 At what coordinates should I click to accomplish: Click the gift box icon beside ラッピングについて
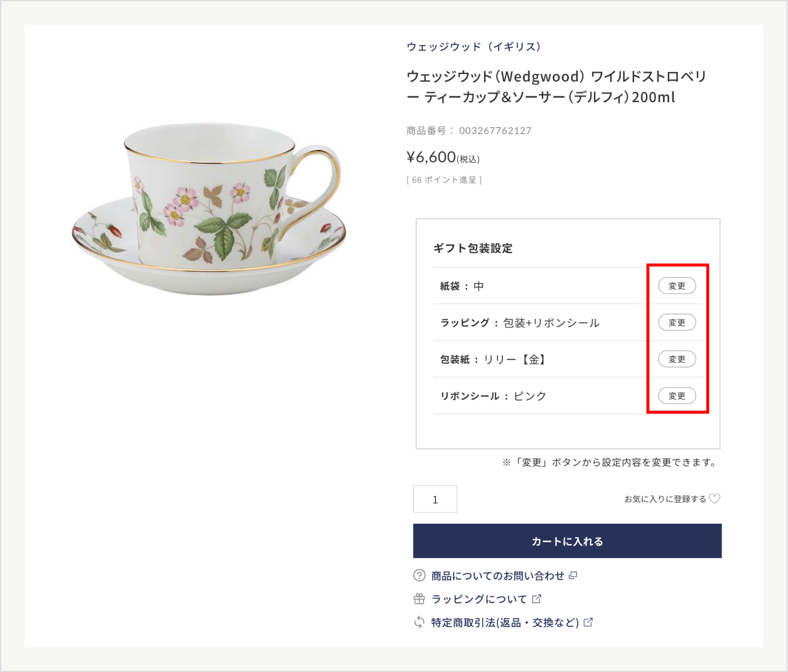[x=419, y=599]
